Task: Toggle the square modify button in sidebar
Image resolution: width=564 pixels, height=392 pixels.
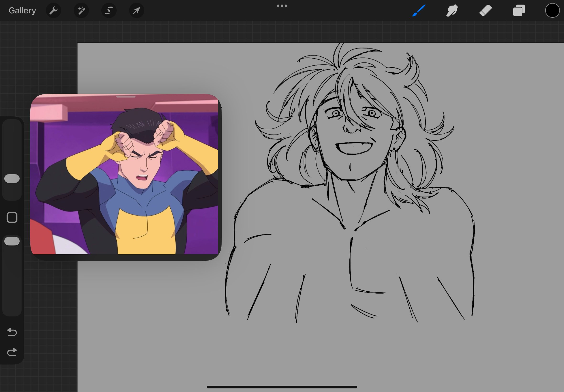Action: point(12,217)
